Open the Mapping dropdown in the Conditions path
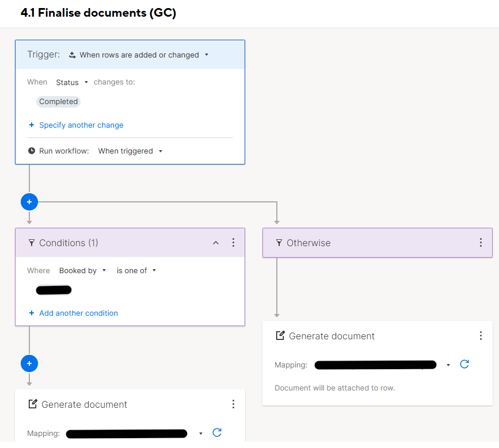The width and height of the screenshot is (499, 448). [x=134, y=434]
